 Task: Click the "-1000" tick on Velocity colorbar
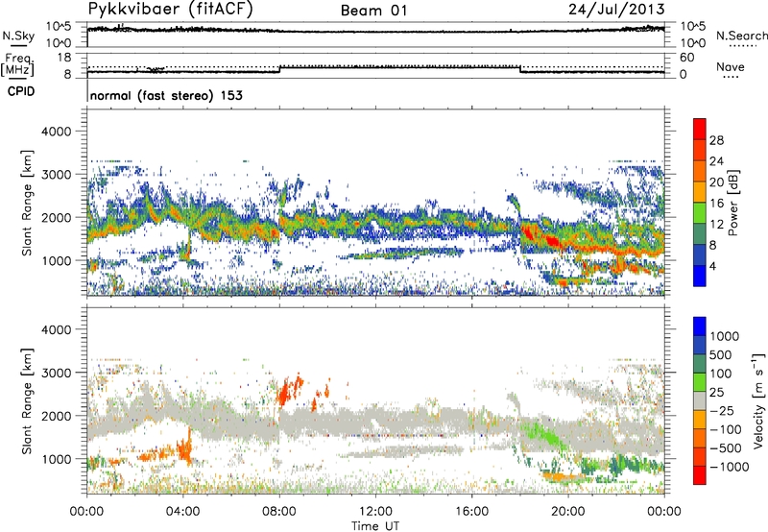coord(730,467)
